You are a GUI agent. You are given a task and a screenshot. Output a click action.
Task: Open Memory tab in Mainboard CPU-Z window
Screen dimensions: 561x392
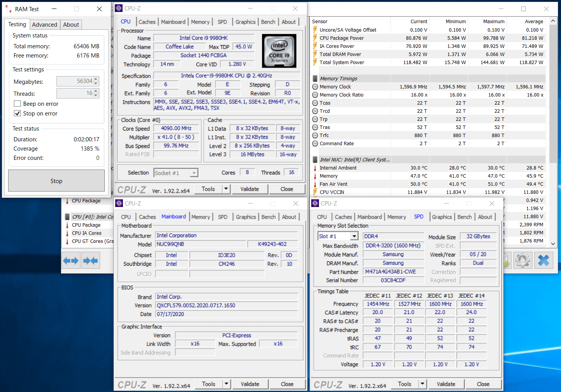(201, 217)
